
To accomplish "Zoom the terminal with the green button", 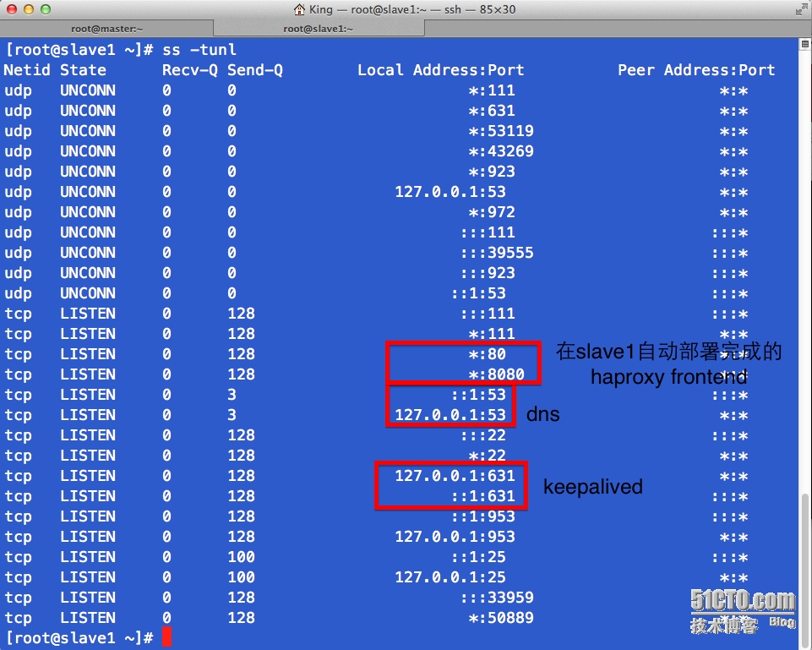I will (46, 9).
